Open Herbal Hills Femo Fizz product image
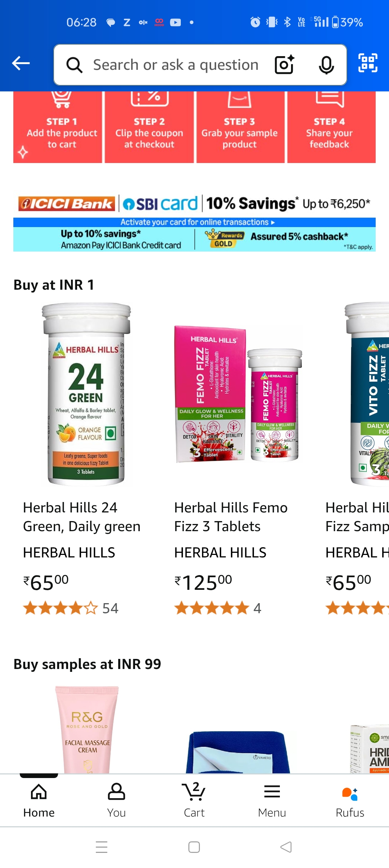 [x=238, y=394]
